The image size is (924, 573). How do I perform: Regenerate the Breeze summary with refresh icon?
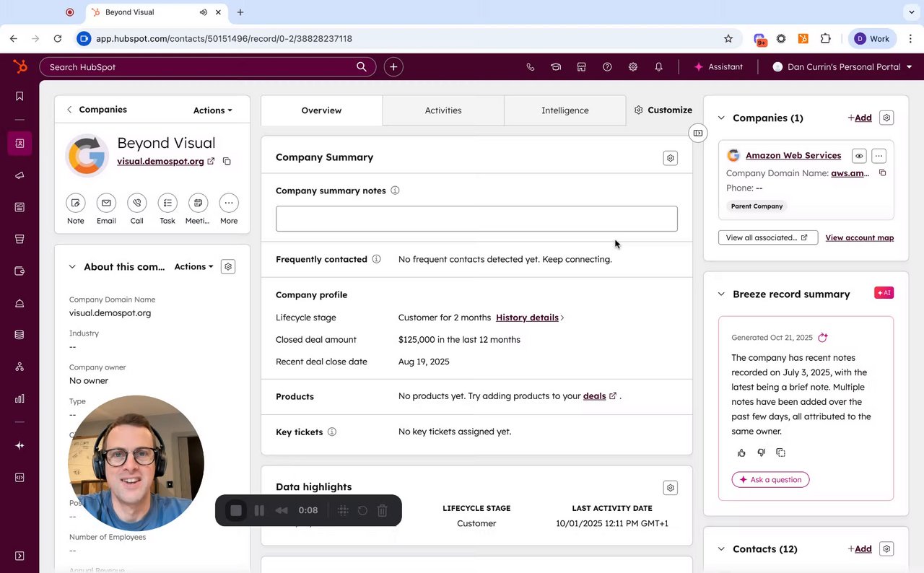(x=823, y=337)
